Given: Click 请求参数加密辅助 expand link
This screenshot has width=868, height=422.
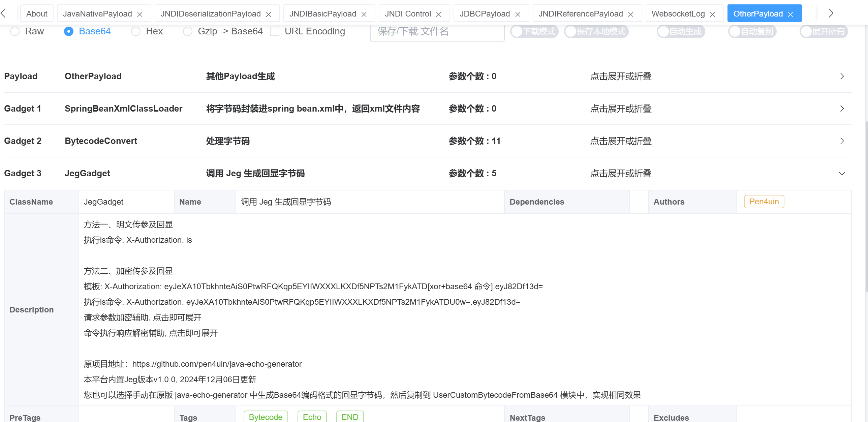Looking at the screenshot, I should tap(143, 318).
